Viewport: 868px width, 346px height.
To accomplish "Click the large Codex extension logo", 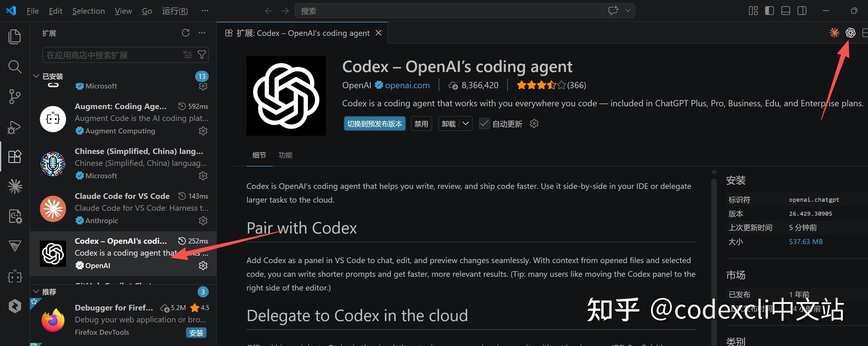I will 286,96.
